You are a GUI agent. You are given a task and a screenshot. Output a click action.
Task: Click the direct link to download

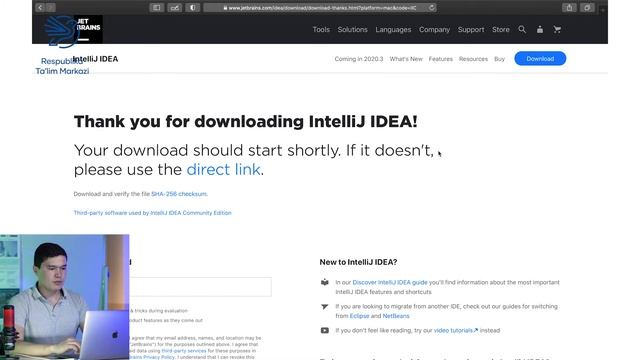223,169
